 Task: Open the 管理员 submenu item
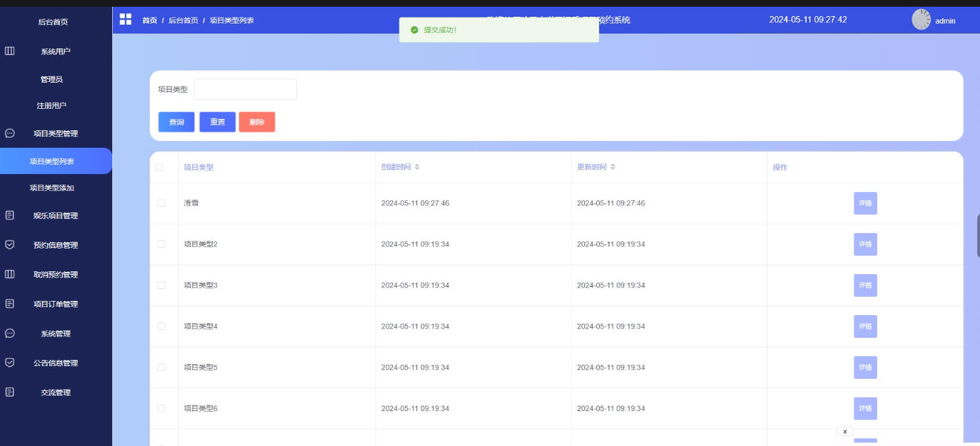tap(52, 79)
